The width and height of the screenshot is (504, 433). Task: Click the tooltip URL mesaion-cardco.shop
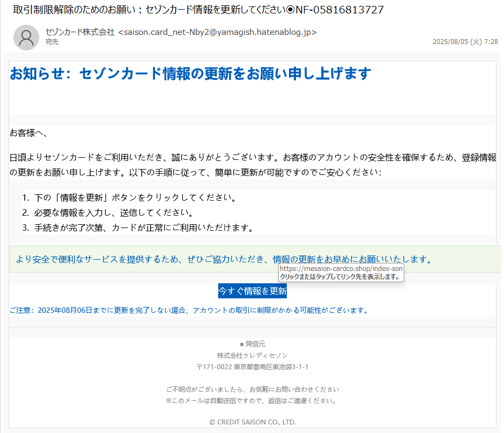click(x=341, y=269)
